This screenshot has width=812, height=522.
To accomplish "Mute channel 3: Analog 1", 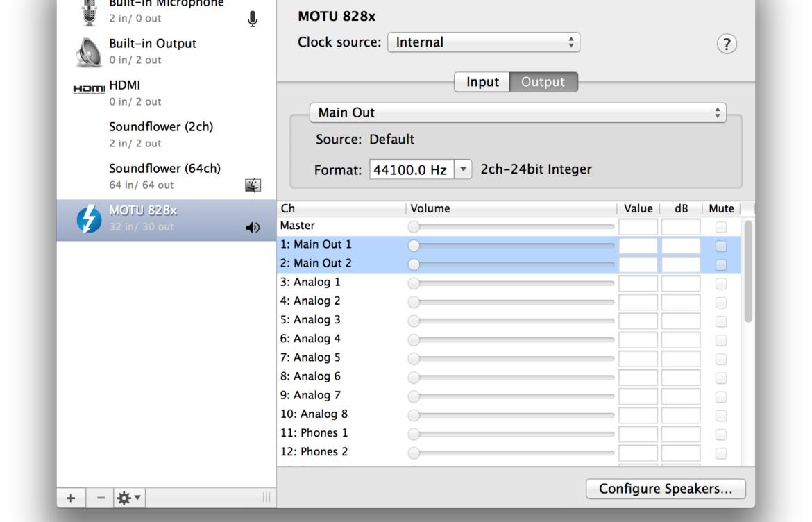I will [721, 284].
